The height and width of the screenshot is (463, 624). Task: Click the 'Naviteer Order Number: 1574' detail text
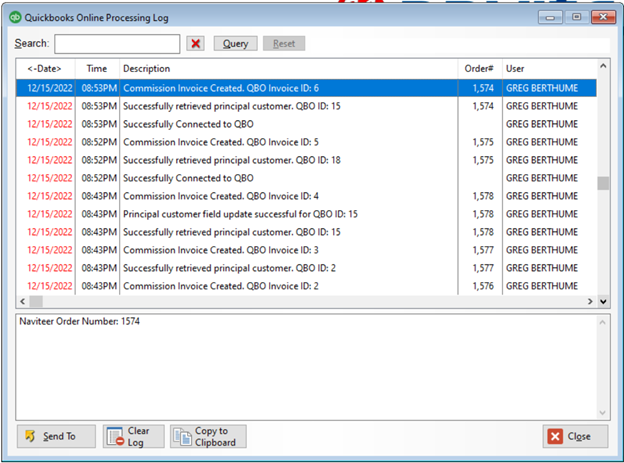pos(80,321)
